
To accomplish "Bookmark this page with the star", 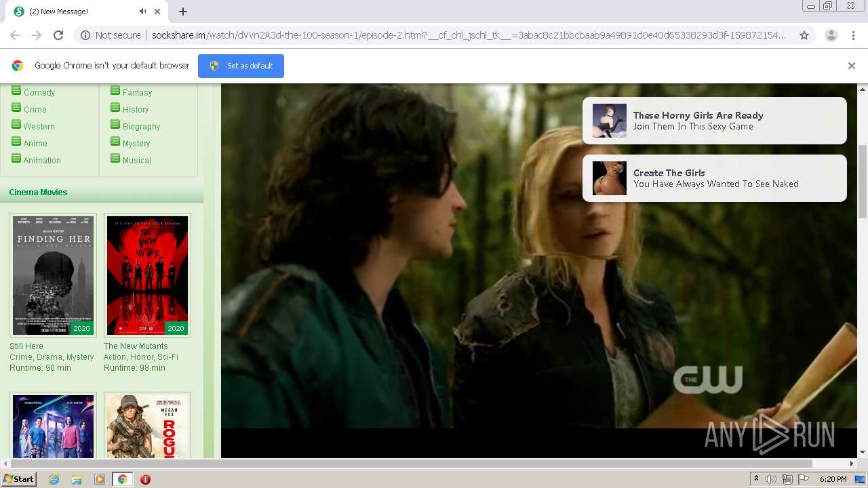I will 804,35.
